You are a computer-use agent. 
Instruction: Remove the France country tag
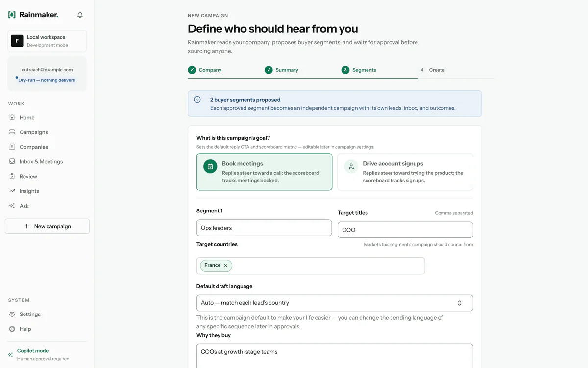point(226,265)
